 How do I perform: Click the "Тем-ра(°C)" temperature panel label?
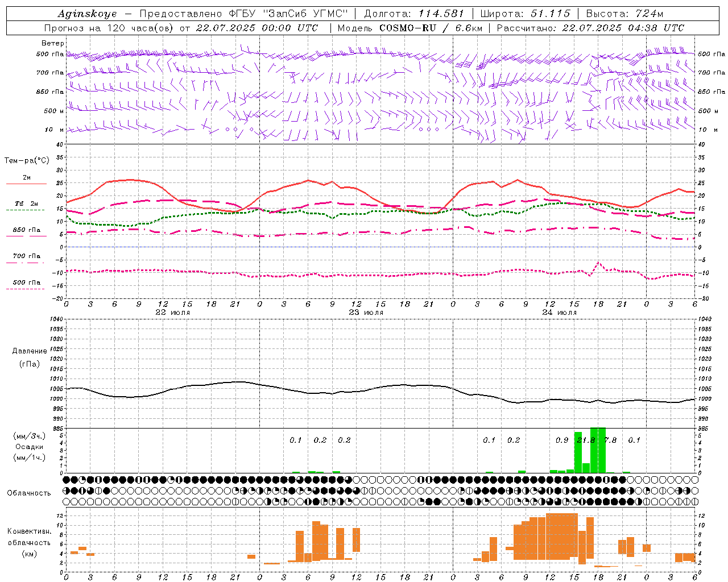tap(27, 161)
